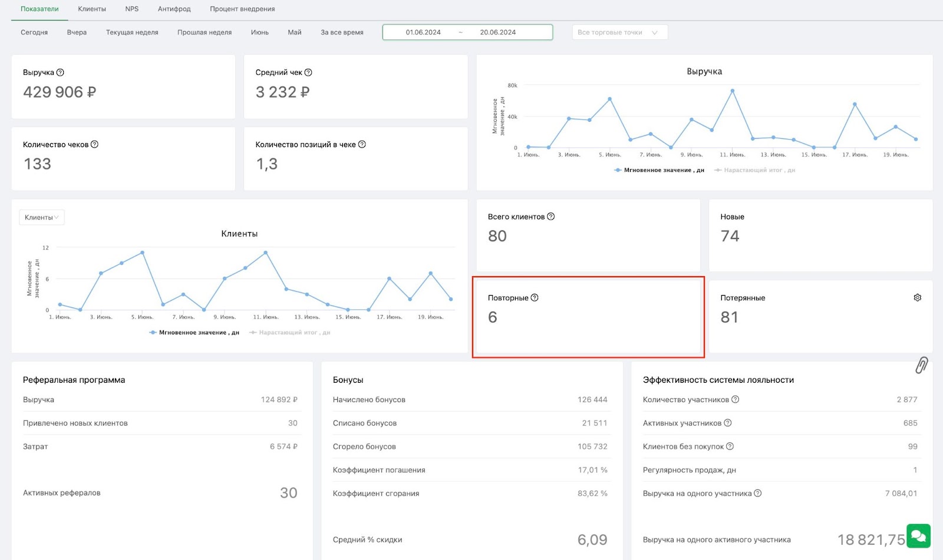The height and width of the screenshot is (560, 943).
Task: Open the date range picker at the start date 01.06.2024
Action: pos(423,32)
